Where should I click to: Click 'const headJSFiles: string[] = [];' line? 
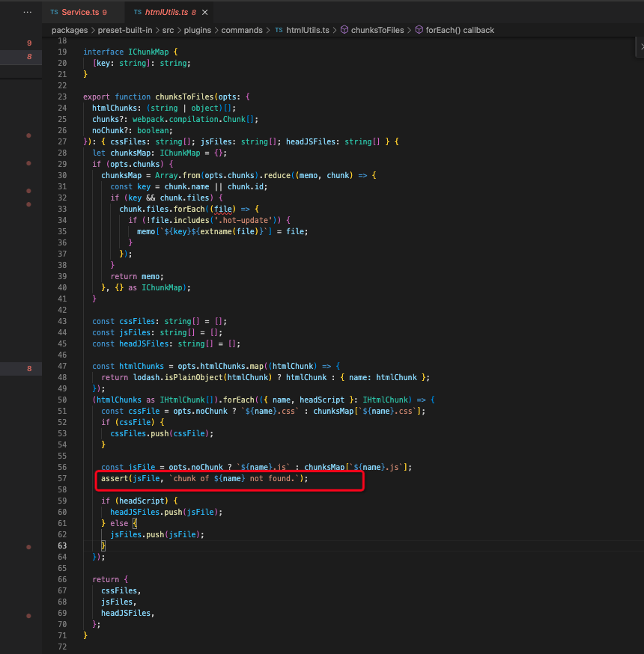tap(166, 343)
